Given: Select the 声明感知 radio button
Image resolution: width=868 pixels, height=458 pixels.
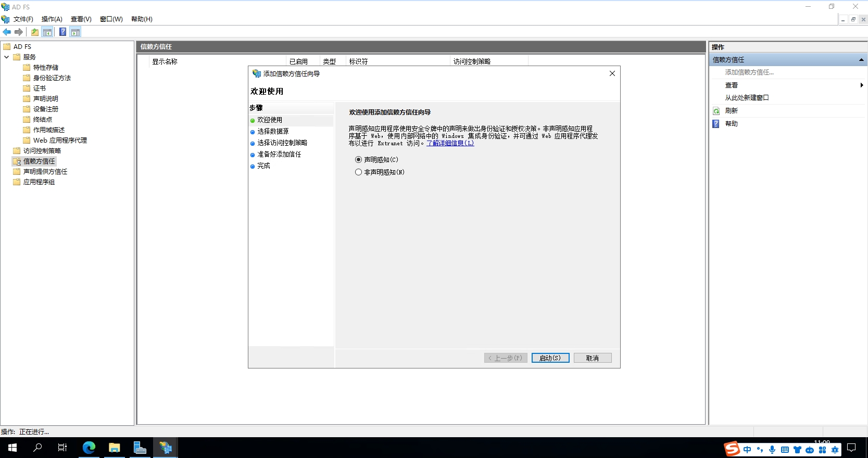Looking at the screenshot, I should click(358, 160).
